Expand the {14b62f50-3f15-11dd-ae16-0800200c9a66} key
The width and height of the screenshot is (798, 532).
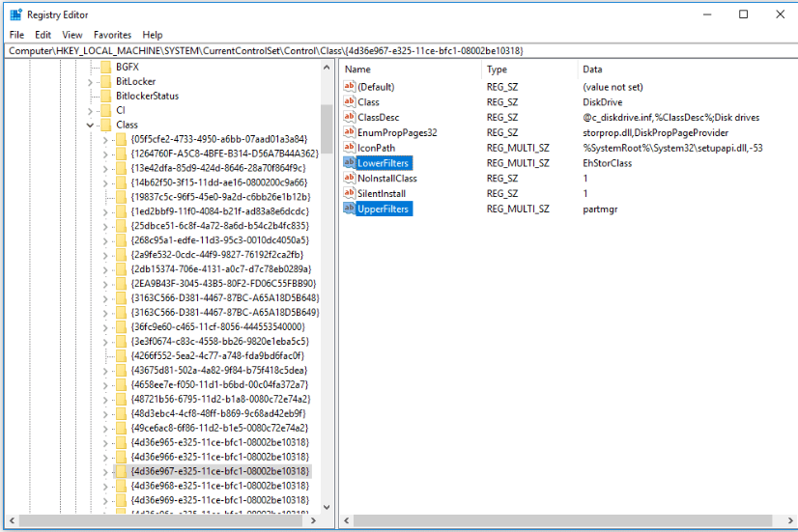click(105, 182)
